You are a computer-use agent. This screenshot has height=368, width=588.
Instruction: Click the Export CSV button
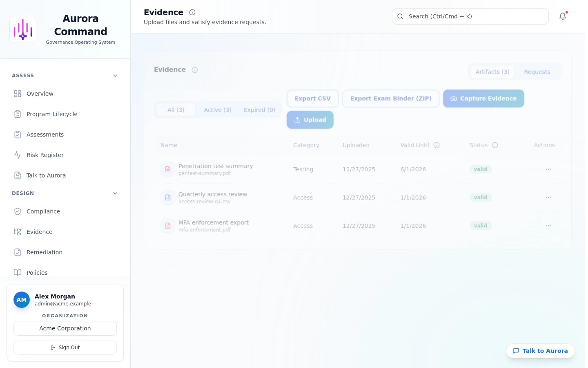pos(313,99)
